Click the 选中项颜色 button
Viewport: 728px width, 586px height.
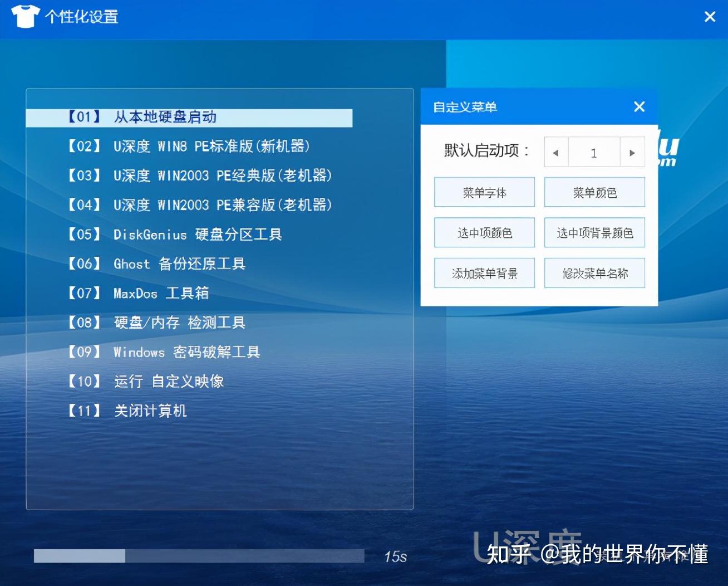coord(484,232)
